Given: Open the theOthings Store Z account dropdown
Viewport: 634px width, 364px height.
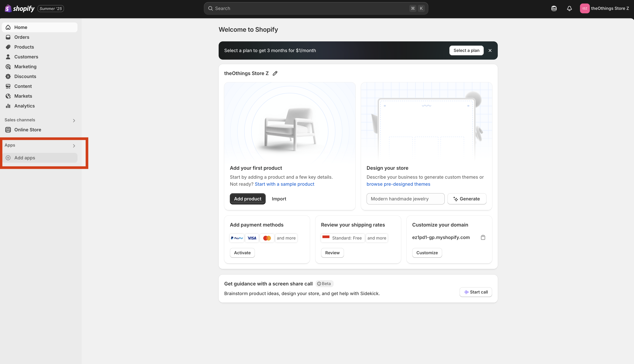Looking at the screenshot, I should coord(610,8).
